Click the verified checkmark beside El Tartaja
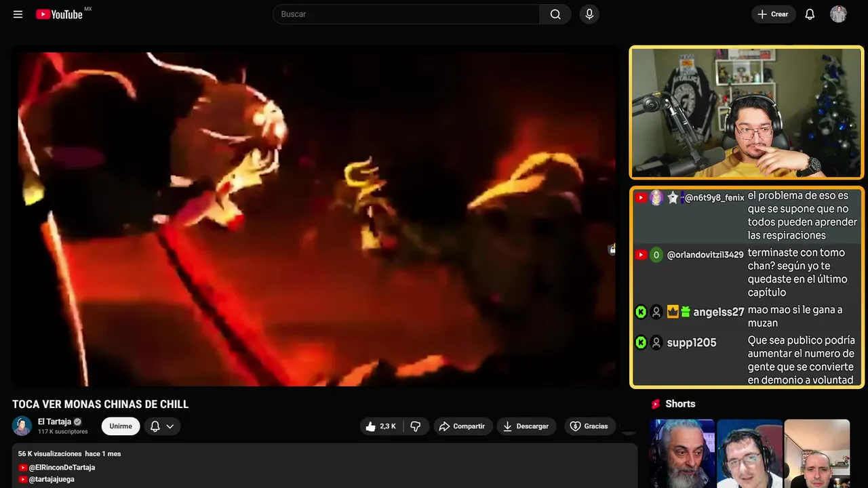 [x=77, y=422]
